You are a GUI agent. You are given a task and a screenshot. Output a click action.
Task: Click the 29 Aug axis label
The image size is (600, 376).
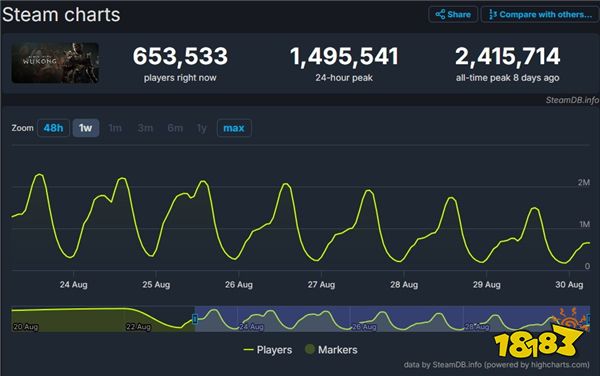tap(487, 285)
